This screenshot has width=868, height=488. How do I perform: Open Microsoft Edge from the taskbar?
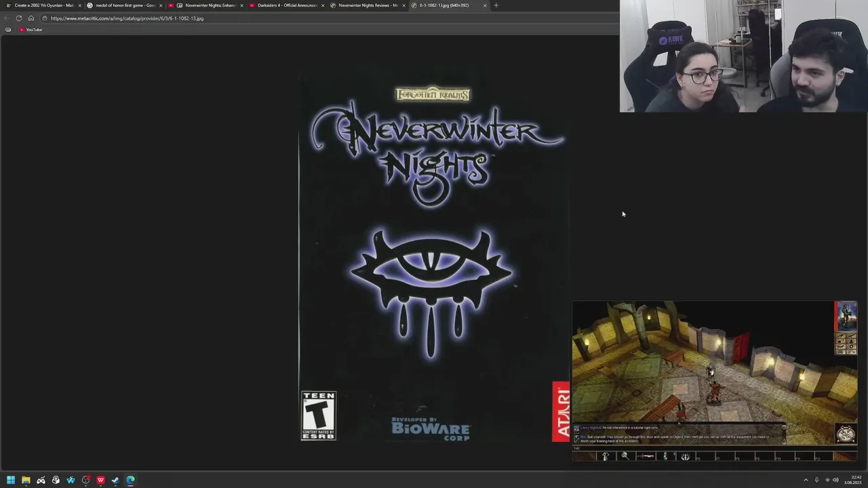130,480
